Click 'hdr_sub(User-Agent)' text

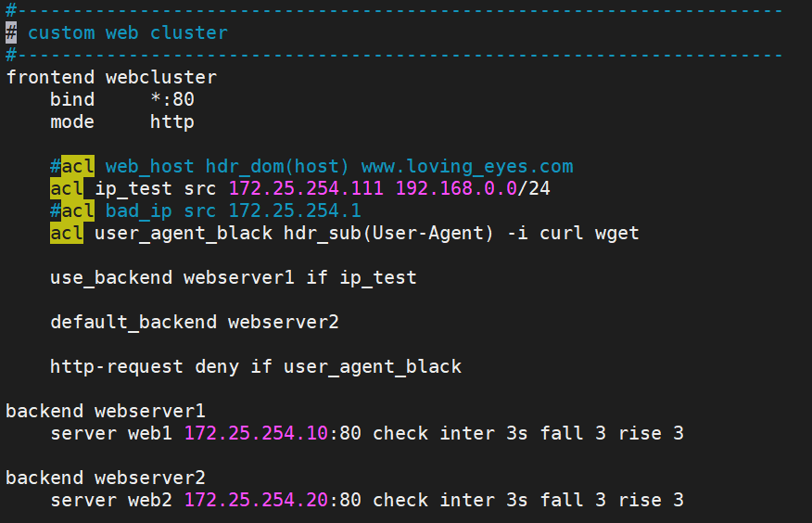(388, 234)
